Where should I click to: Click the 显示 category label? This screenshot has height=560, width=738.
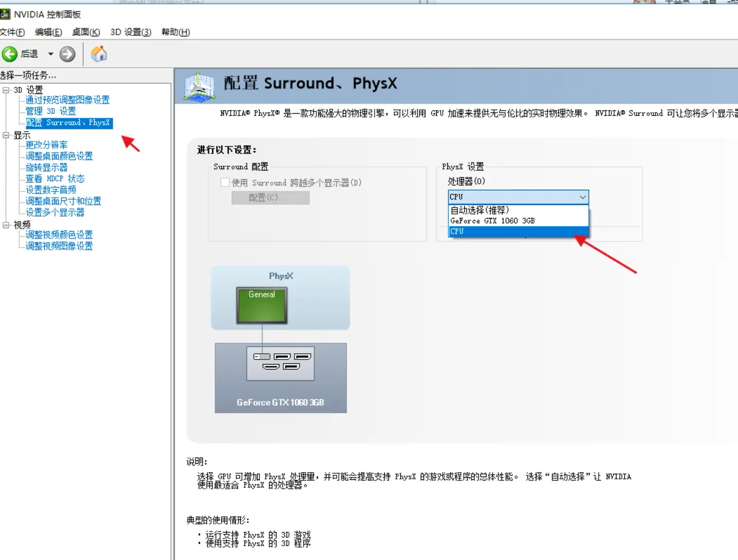coord(22,135)
